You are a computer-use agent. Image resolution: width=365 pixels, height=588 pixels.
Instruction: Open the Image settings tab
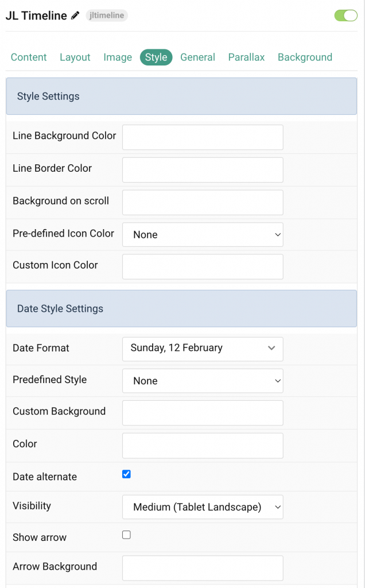point(118,57)
